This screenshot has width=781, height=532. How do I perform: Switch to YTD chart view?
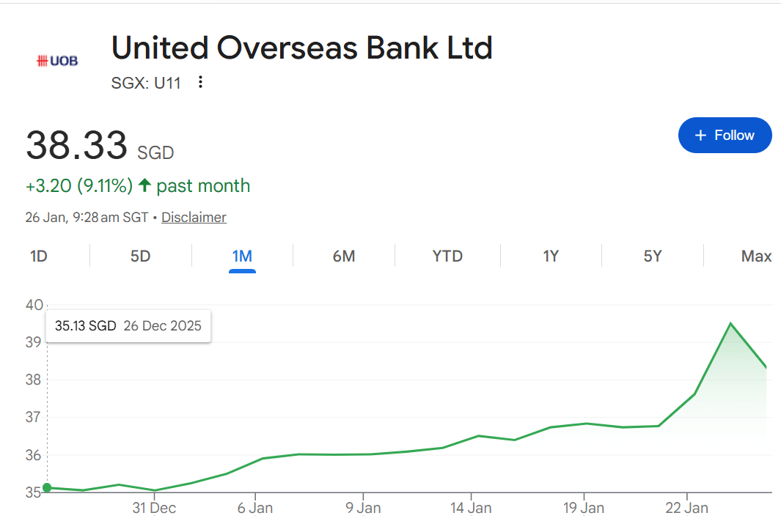pyautogui.click(x=447, y=256)
